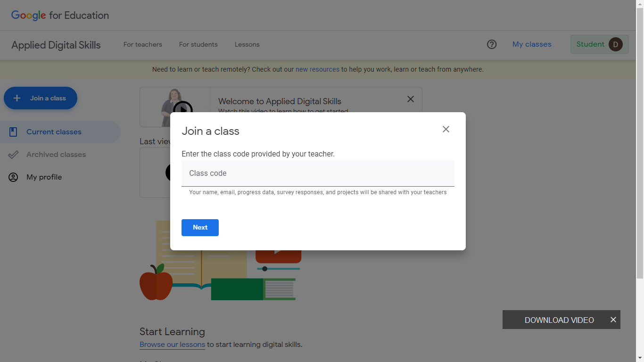Close the Join a class dialog

446,129
